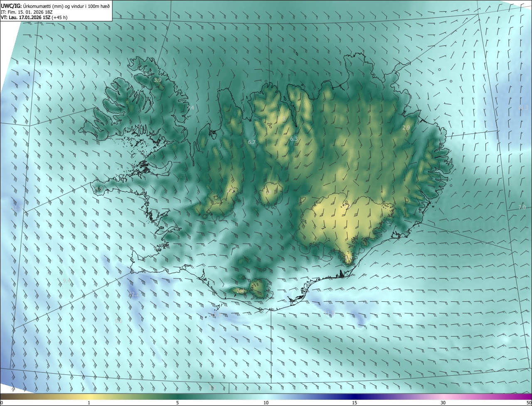Click the 10 label on the colour scale

click(x=266, y=403)
